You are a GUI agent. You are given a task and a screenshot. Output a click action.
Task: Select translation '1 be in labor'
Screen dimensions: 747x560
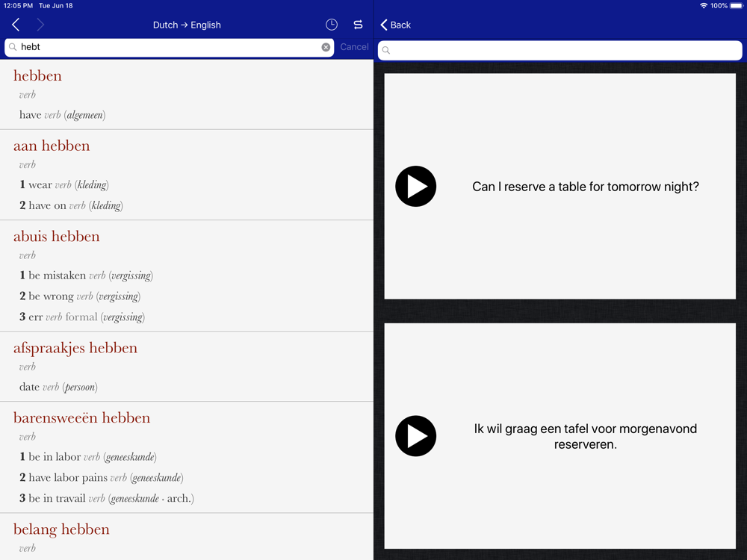click(88, 457)
